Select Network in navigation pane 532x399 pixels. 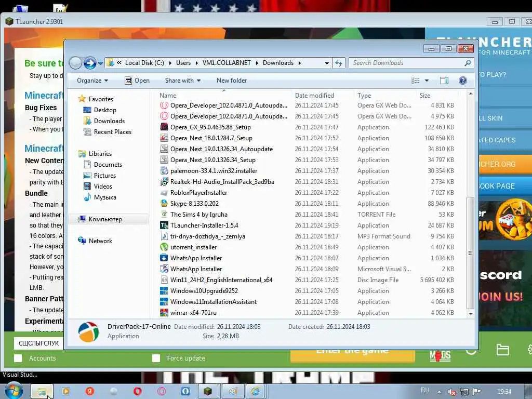[100, 241]
